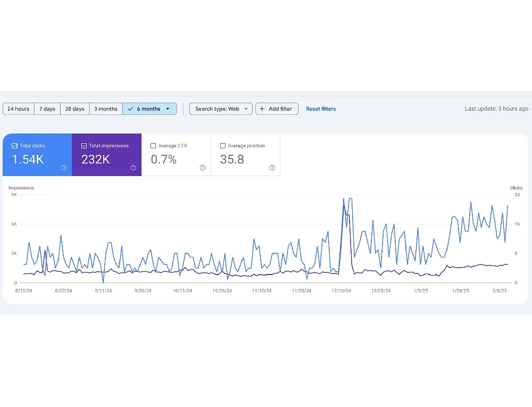Image resolution: width=532 pixels, height=407 pixels.
Task: Enable the Average CTR checkbox
Action: coord(153,146)
